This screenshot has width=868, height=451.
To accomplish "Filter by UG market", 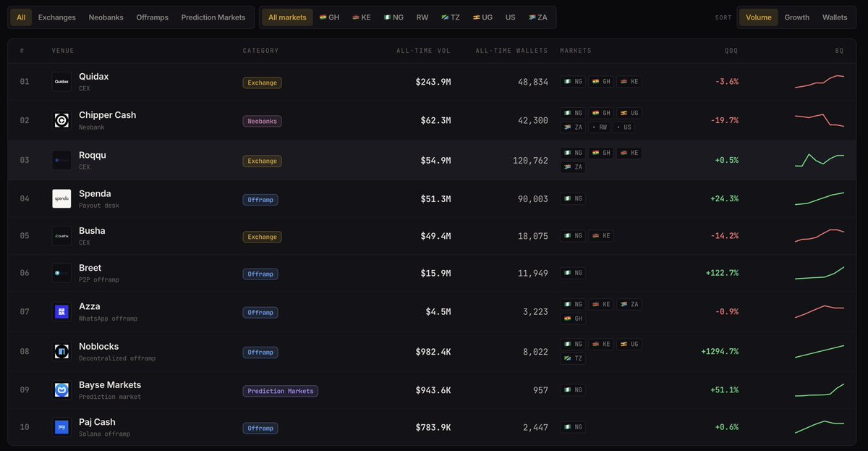I will 482,17.
